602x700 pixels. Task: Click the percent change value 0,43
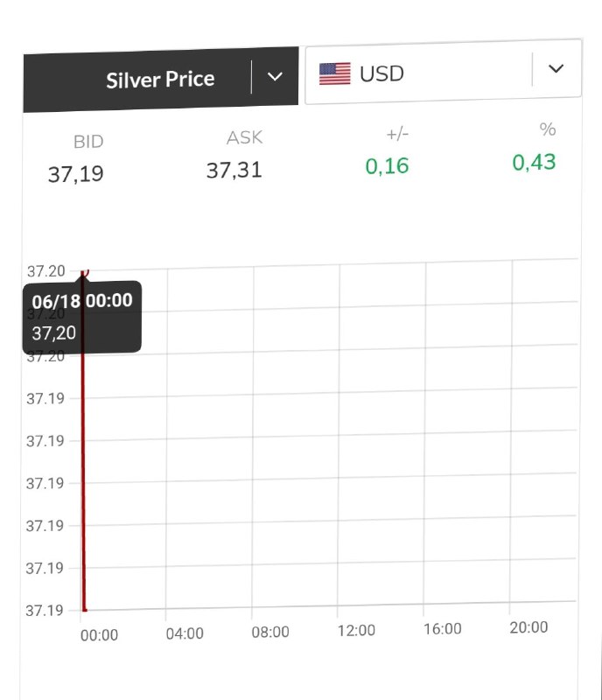coord(534,162)
